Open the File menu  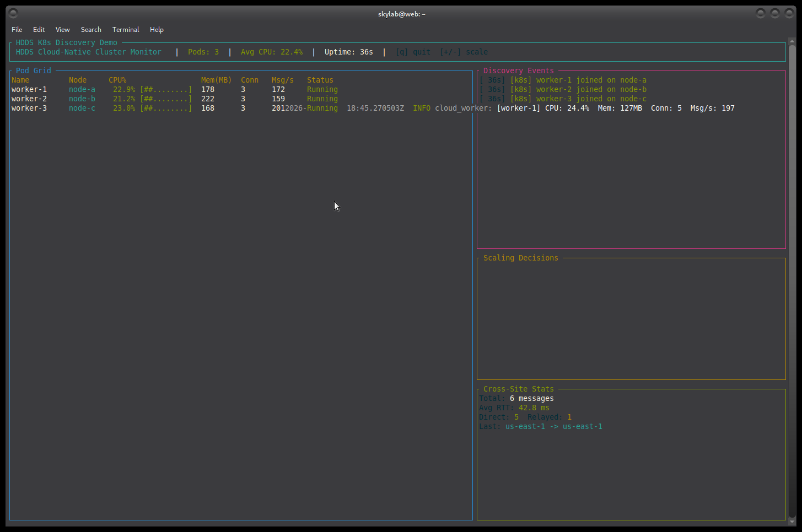click(17, 30)
